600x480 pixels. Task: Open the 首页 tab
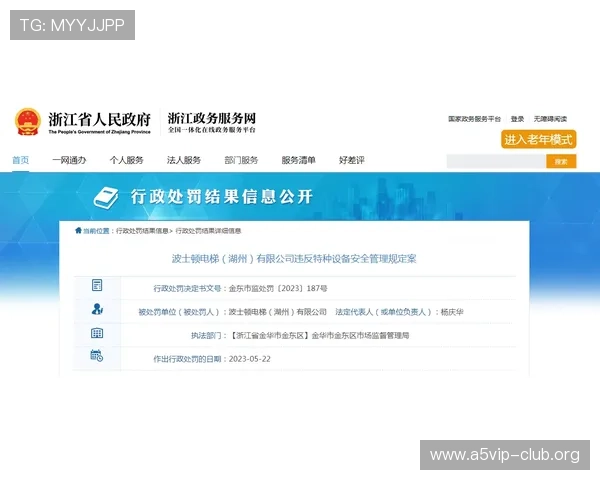pos(21,160)
